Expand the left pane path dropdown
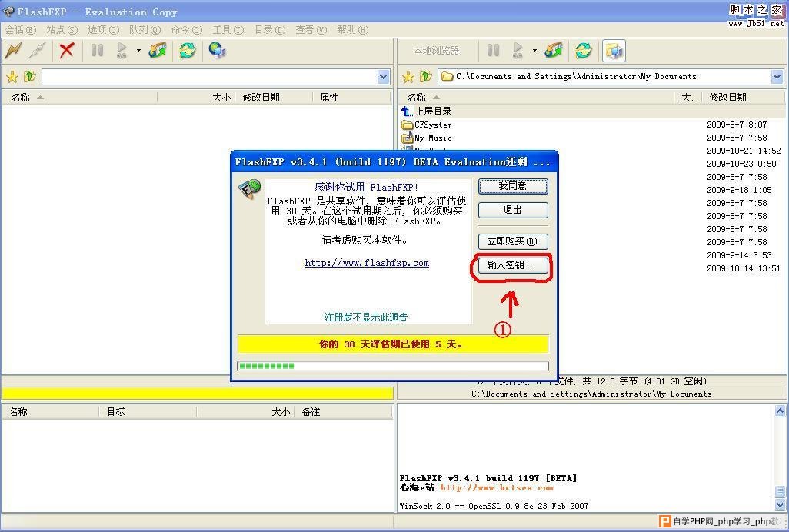Viewport: 789px width, 532px height. point(384,77)
